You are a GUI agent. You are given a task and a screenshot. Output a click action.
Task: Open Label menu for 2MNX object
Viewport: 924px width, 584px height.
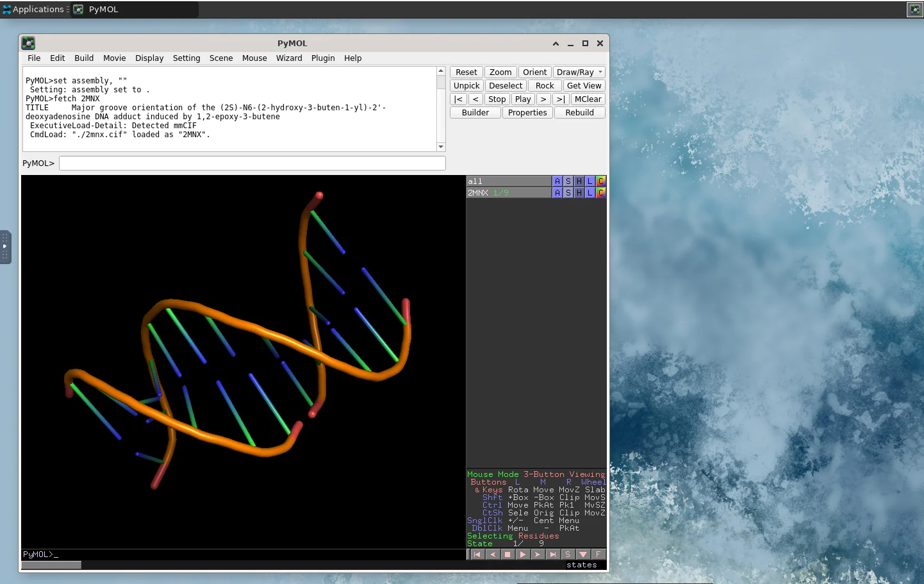(x=590, y=192)
